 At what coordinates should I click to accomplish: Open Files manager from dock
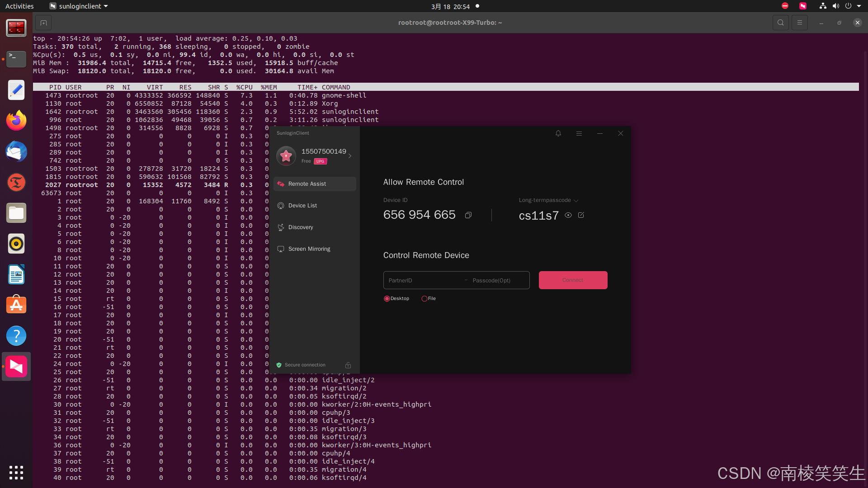16,213
